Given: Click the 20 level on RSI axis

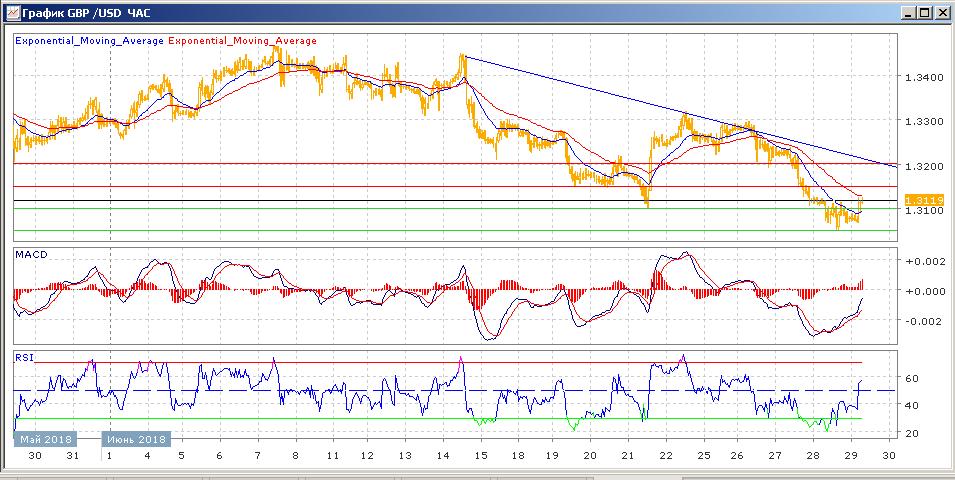Looking at the screenshot, I should (x=911, y=433).
